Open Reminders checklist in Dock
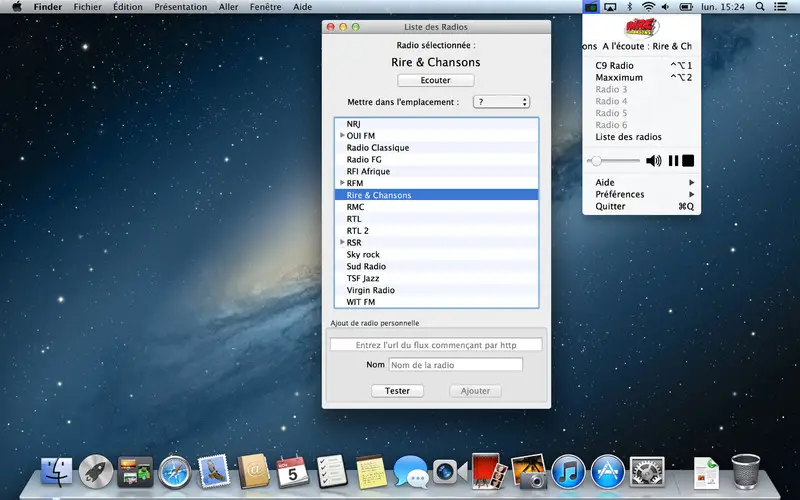Viewport: 800px width, 500px height. coord(332,471)
